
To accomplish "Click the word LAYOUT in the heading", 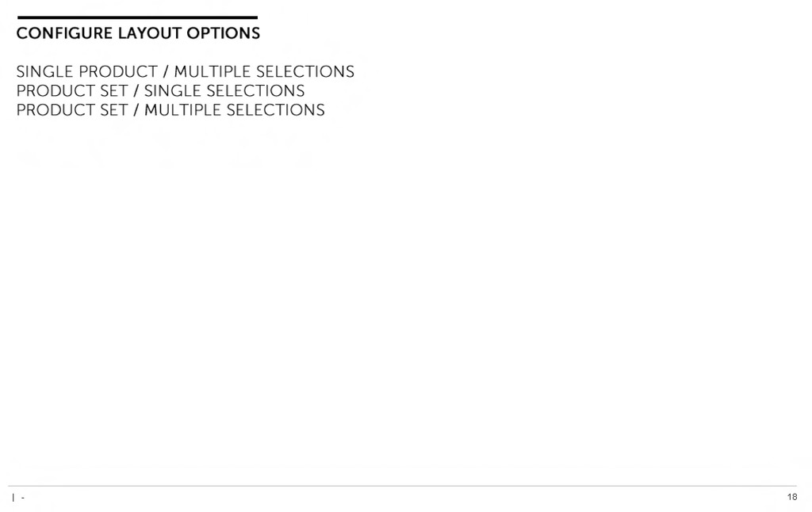I will (x=150, y=33).
